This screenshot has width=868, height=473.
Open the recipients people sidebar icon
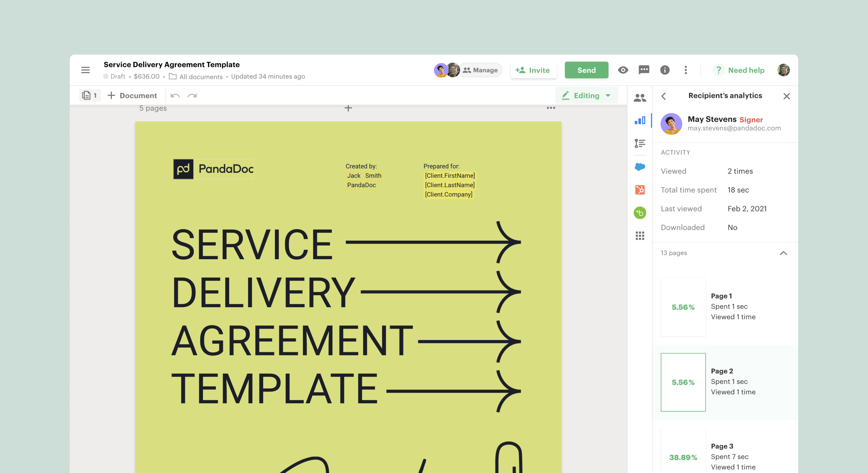coord(639,98)
